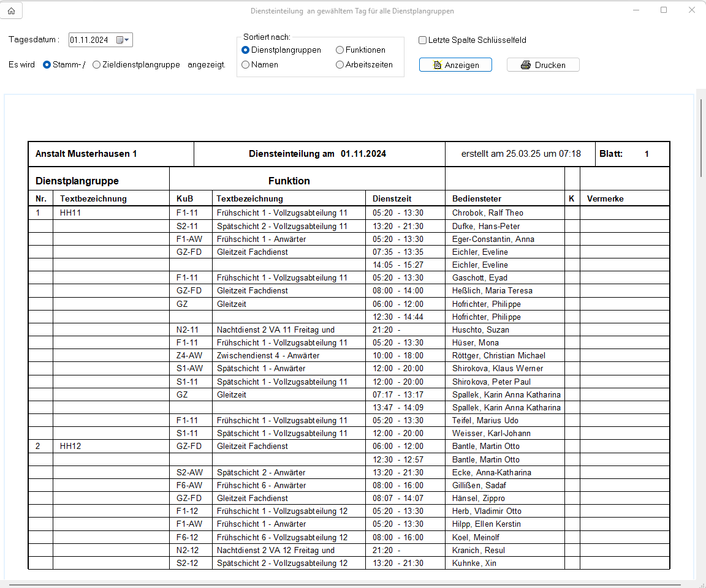Click the home icon in title bar
The width and height of the screenshot is (706, 588).
click(x=11, y=11)
